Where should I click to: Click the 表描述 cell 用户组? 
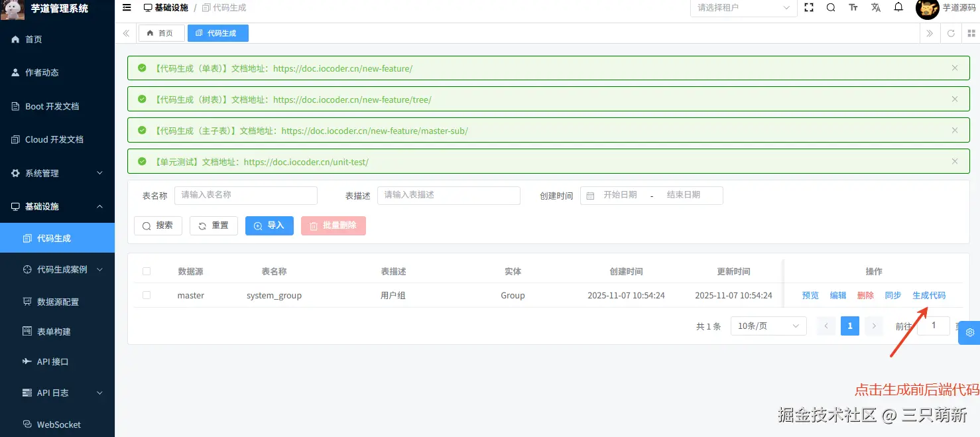pyautogui.click(x=393, y=295)
